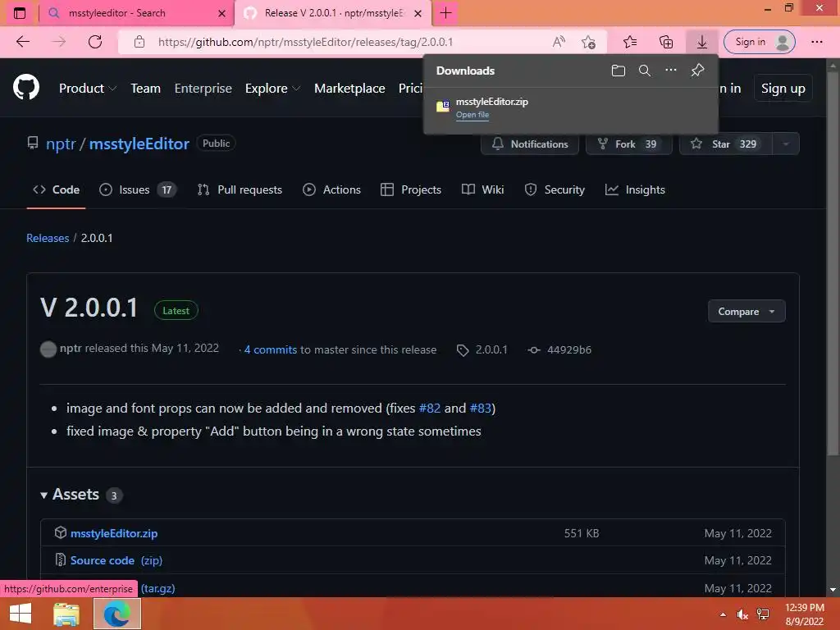Open the Pull requests tab
The height and width of the screenshot is (630, 840).
click(240, 189)
